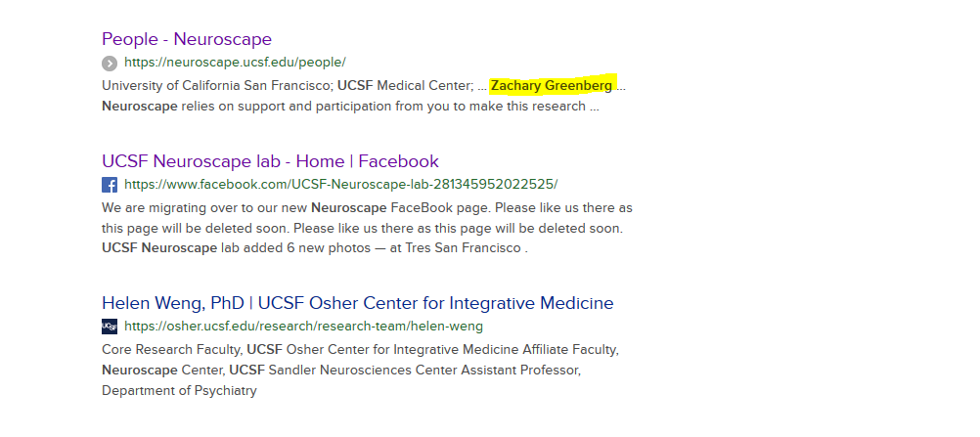
Task: Click snippet line 'We are migrating over'
Action: tap(367, 207)
